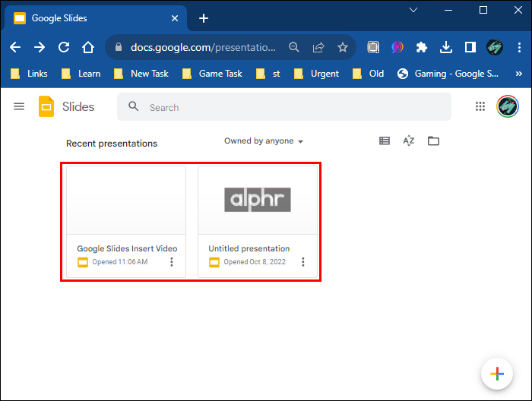Click the share page icon in address bar
Screen dimensions: 532x401
tap(318, 47)
